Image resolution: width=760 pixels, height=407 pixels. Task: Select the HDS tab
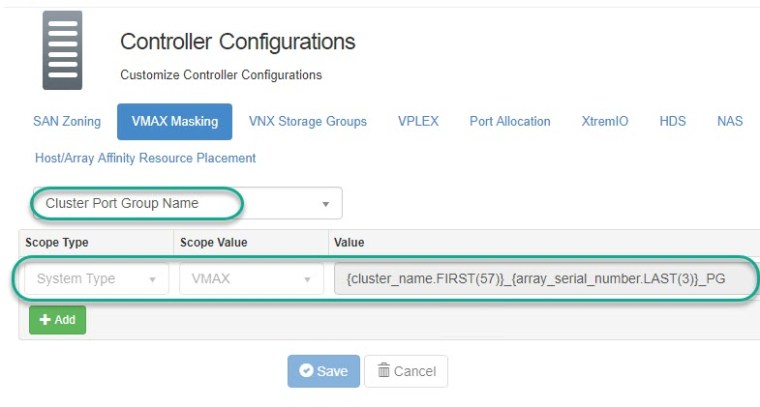click(x=672, y=122)
